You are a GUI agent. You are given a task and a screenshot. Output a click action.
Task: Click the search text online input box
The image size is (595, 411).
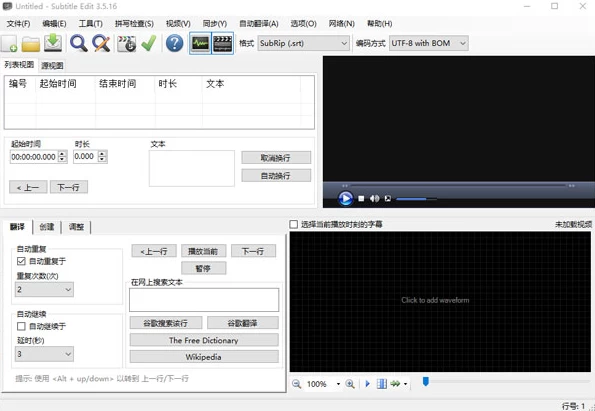pyautogui.click(x=204, y=300)
